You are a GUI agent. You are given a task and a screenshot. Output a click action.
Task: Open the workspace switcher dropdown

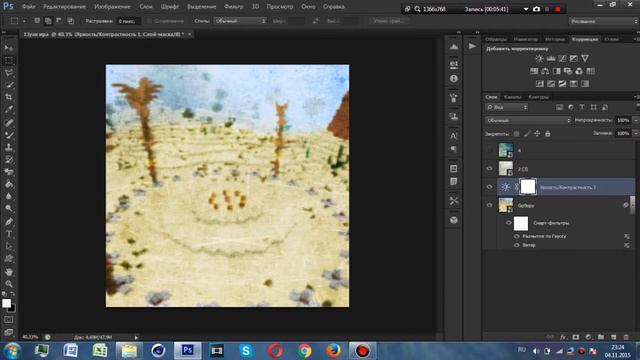[x=604, y=21]
